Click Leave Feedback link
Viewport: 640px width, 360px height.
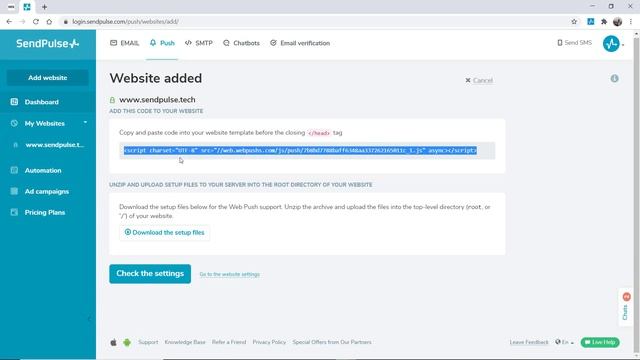[x=529, y=342]
